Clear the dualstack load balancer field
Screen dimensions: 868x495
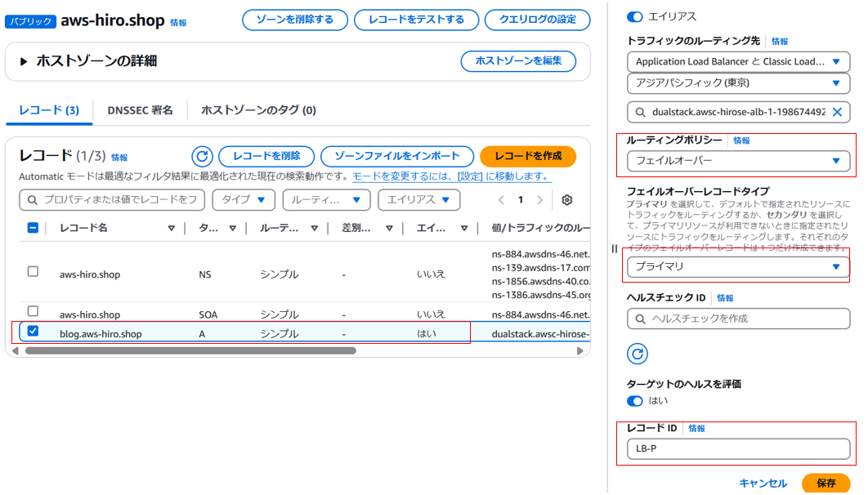(x=838, y=112)
